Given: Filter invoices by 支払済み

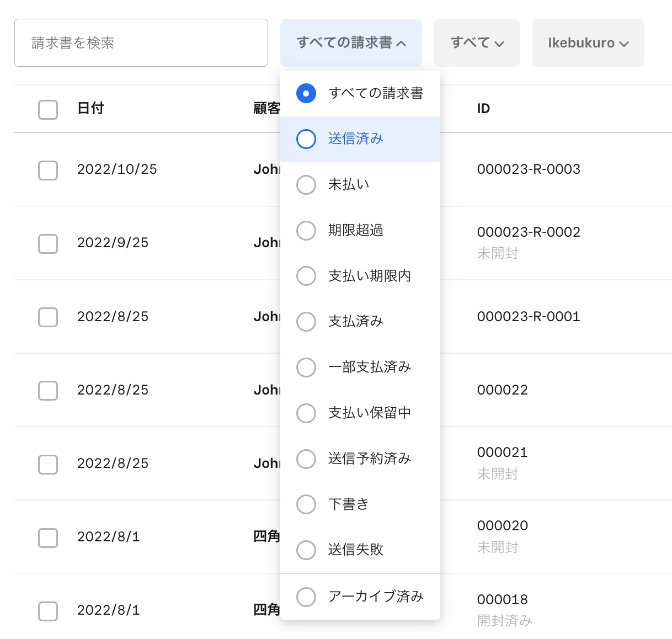Looking at the screenshot, I should point(355,322).
